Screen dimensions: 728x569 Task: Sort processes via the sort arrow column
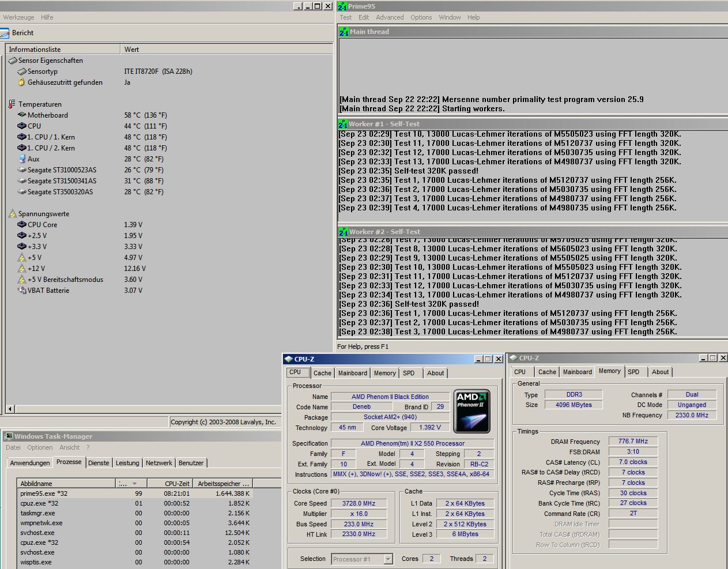tap(131, 484)
